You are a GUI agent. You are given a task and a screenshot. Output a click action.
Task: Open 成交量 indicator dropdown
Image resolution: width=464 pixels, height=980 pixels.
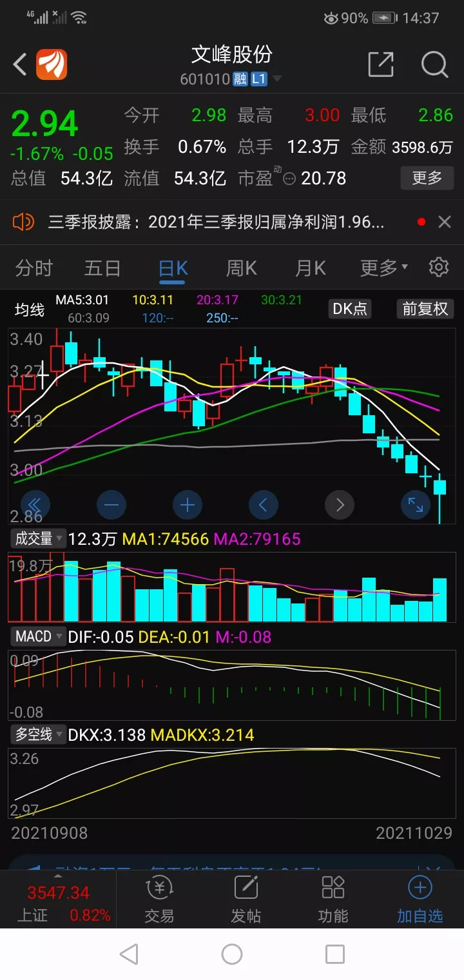(x=39, y=538)
